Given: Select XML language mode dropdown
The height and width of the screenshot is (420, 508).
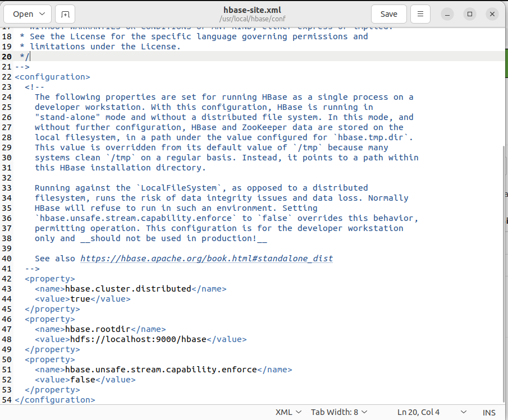Looking at the screenshot, I should point(289,412).
